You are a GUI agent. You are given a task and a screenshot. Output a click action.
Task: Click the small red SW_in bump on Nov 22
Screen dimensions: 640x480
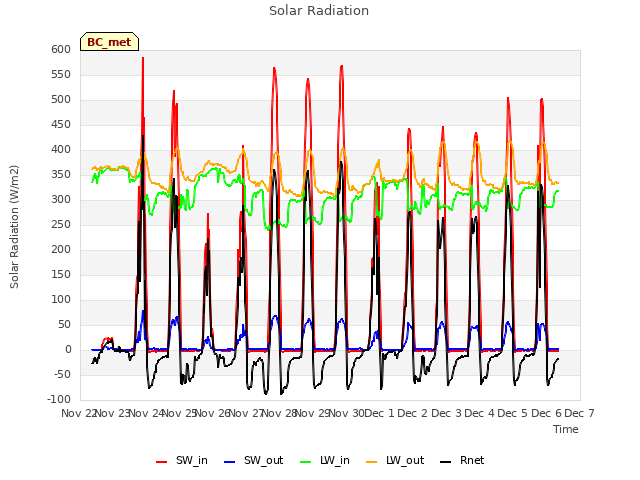click(107, 339)
